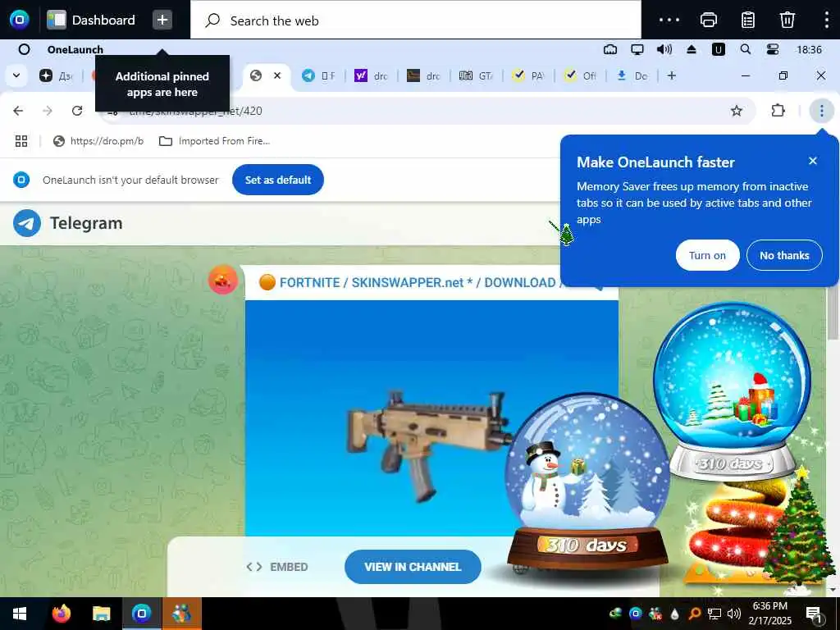840x630 pixels.
Task: Open the Windows Start menu
Action: [x=20, y=614]
